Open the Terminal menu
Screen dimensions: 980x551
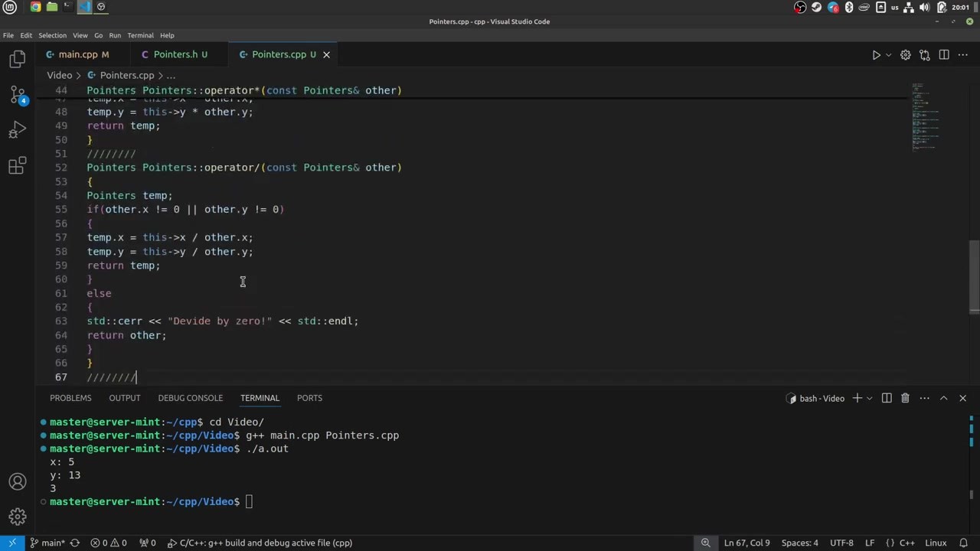coord(140,35)
